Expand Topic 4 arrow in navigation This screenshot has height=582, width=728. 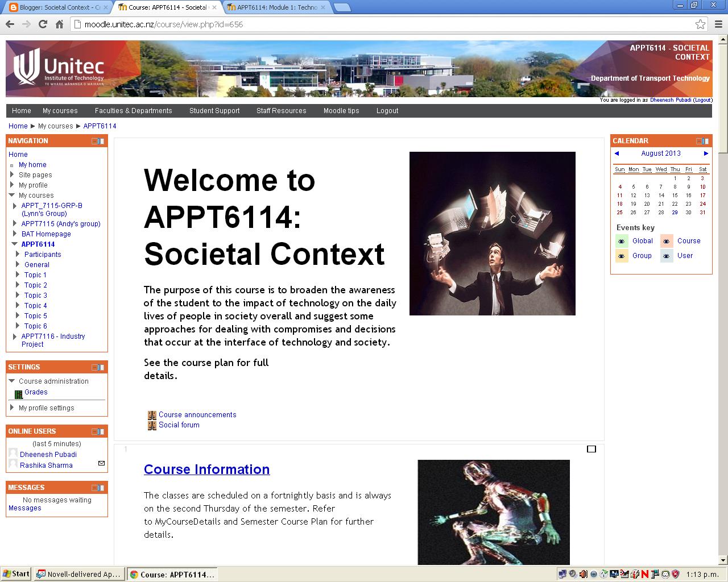[18, 306]
